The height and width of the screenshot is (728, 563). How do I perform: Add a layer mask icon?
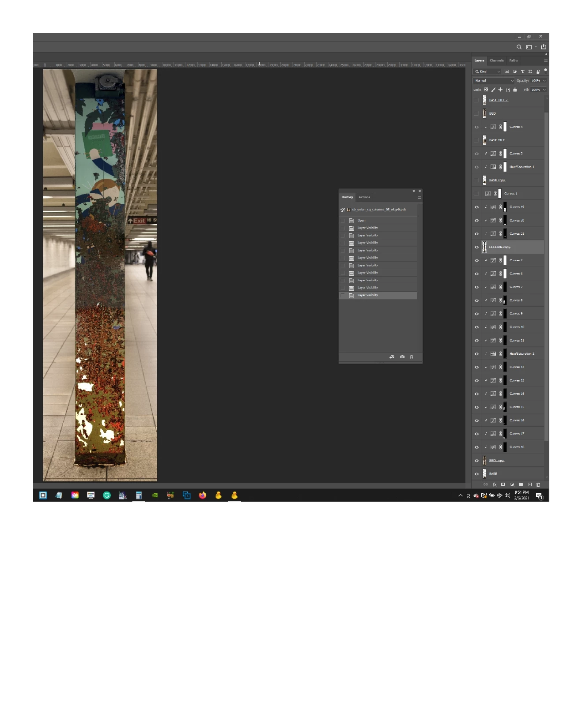coord(503,484)
